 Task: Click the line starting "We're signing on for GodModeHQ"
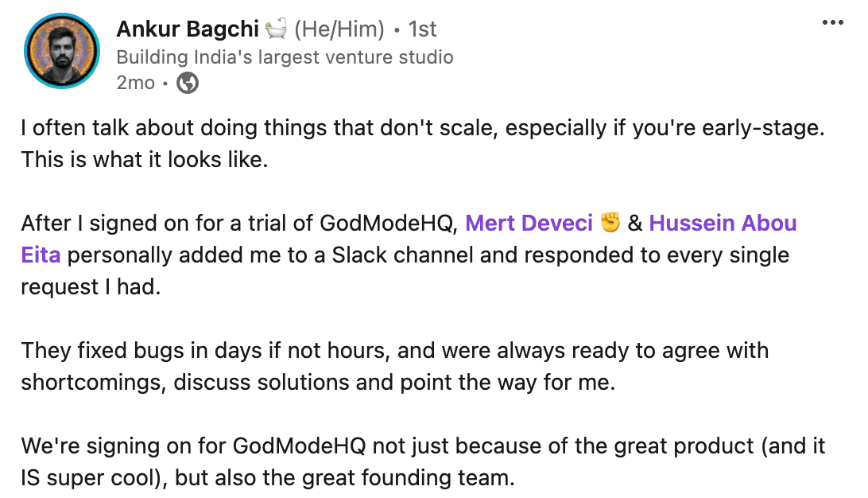422,446
